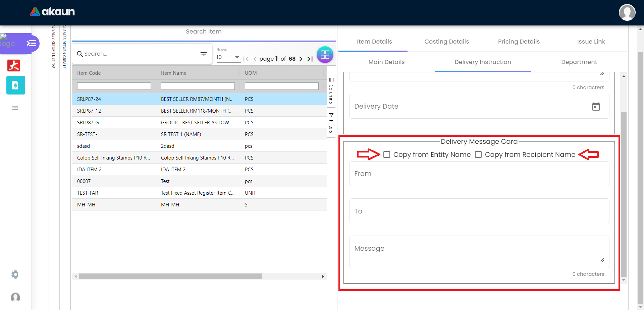Enable Copy from Entity Name checkbox
644x310 pixels.
pyautogui.click(x=387, y=154)
